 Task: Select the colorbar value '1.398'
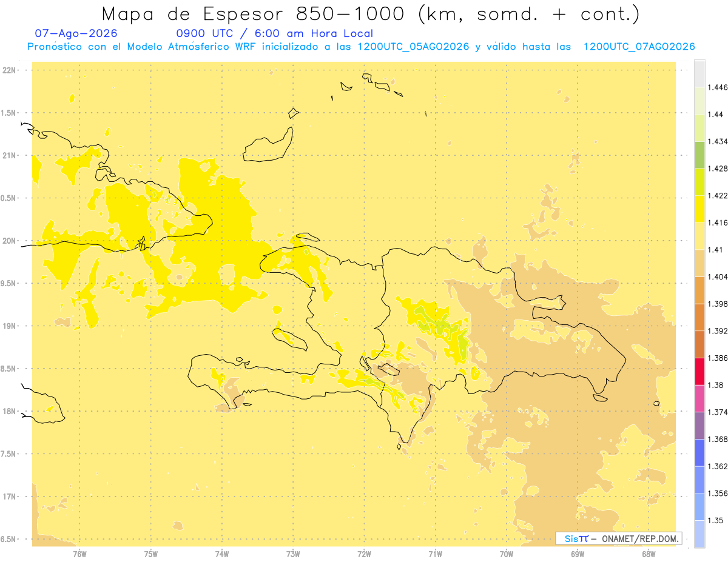(717, 304)
